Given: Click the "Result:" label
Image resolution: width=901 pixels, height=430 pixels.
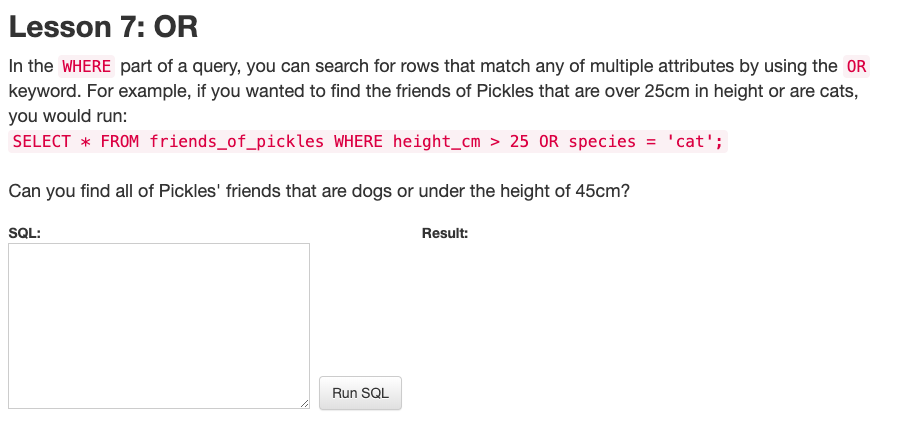Looking at the screenshot, I should click(446, 233).
